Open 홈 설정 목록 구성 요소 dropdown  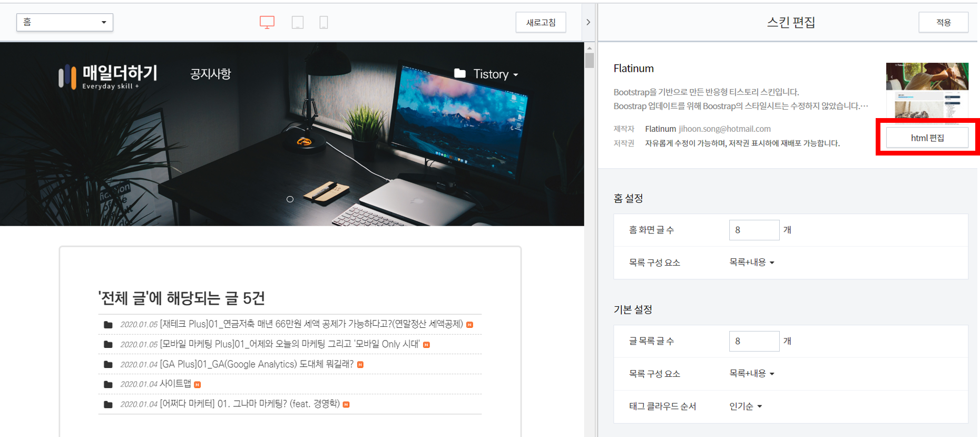(752, 262)
